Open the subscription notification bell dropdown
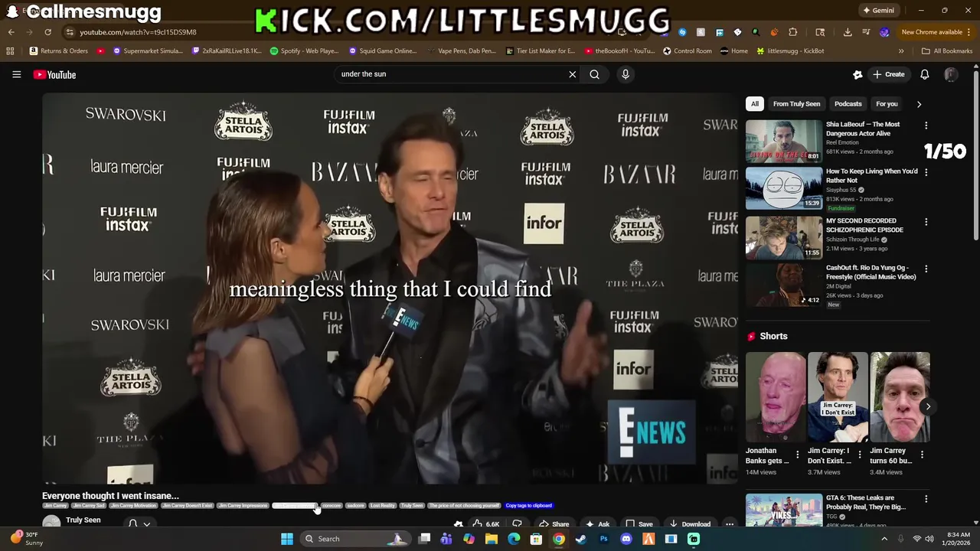The width and height of the screenshot is (980, 551). tap(139, 524)
